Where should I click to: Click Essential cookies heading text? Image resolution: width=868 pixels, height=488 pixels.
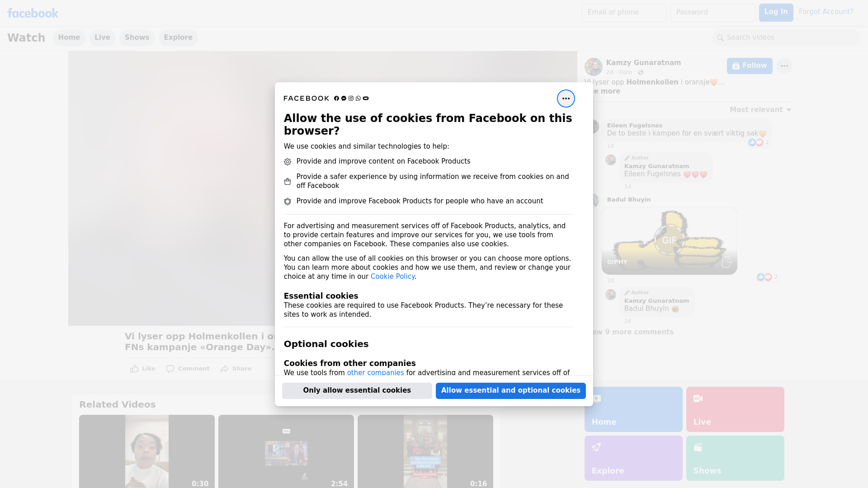click(x=321, y=296)
